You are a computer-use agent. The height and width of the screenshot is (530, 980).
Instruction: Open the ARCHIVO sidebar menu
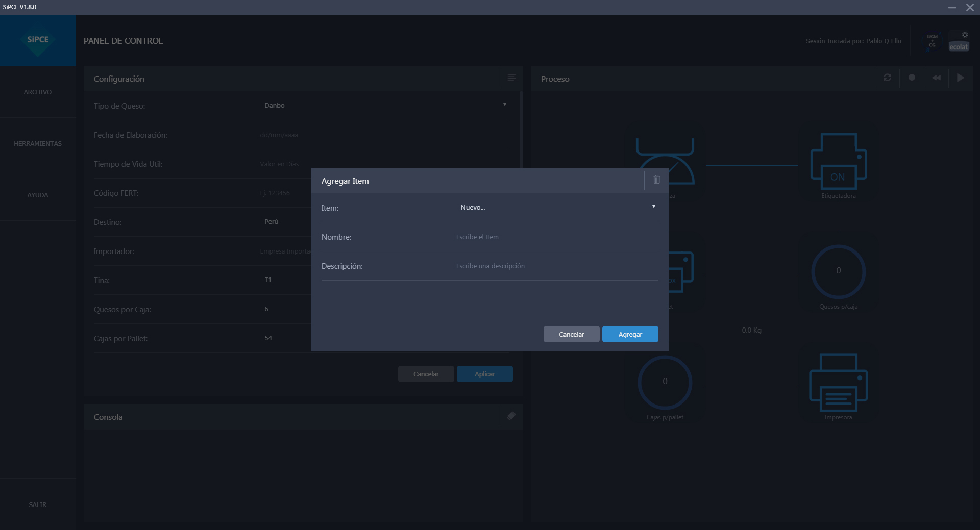pos(38,92)
